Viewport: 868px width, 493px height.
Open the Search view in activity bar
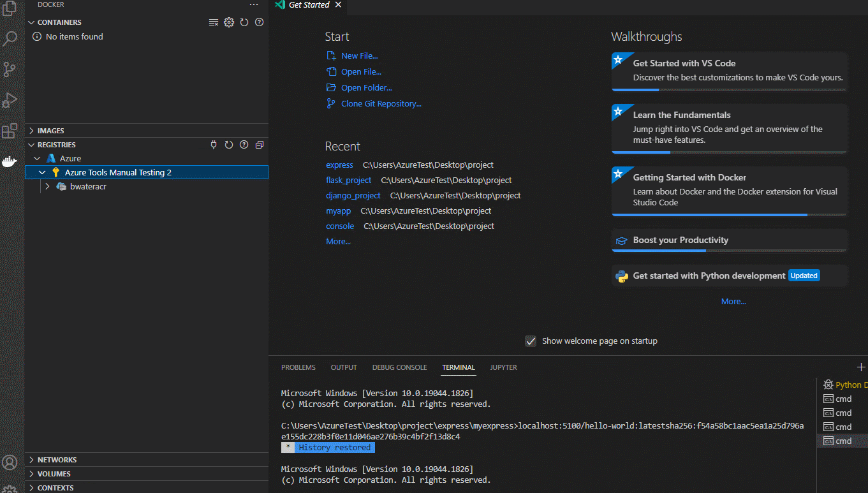pyautogui.click(x=10, y=39)
